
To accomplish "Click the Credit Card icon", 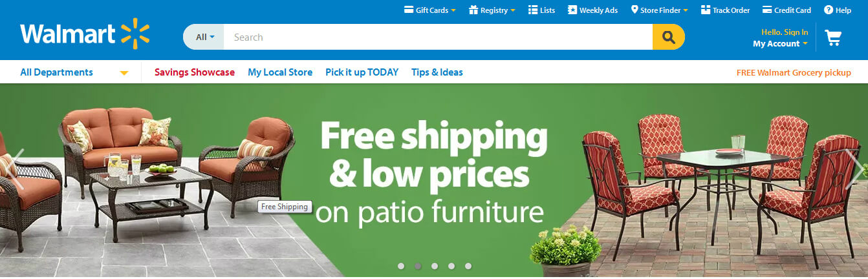I will click(x=767, y=10).
